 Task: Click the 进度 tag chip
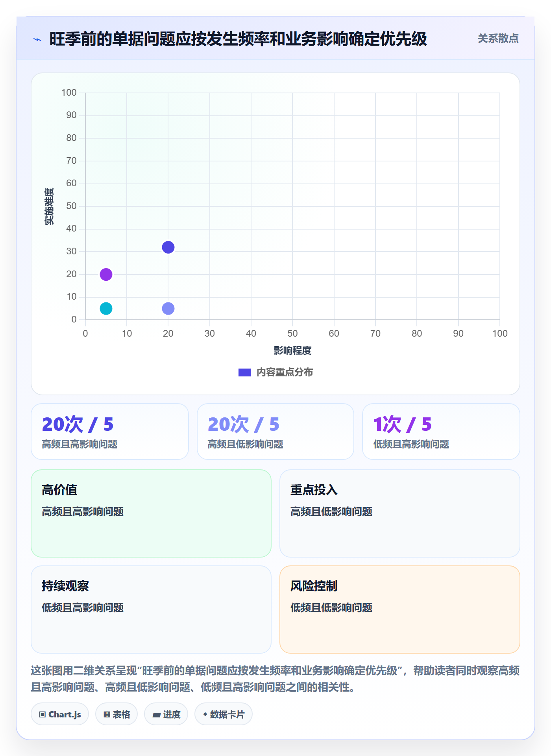click(x=166, y=714)
